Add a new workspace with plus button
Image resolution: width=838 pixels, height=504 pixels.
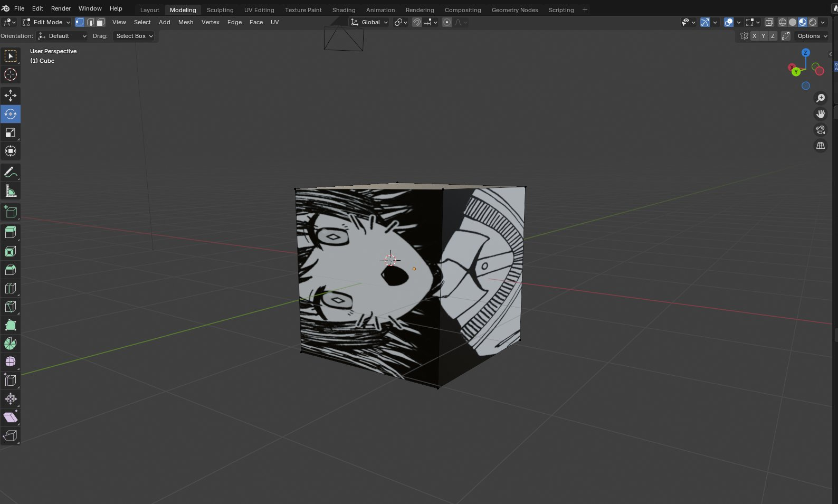585,10
